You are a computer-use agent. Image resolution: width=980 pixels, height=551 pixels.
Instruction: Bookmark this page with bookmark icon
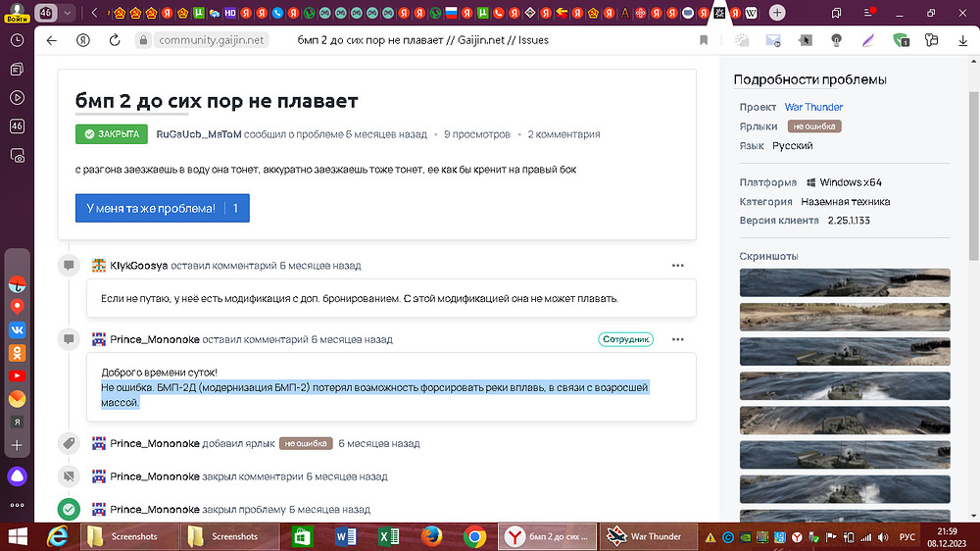tap(704, 40)
